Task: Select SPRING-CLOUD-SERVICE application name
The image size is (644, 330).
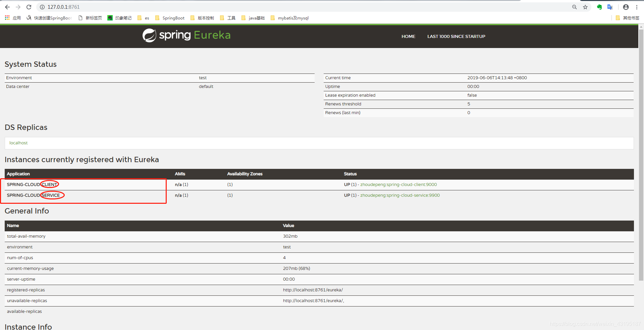Action: pos(33,195)
